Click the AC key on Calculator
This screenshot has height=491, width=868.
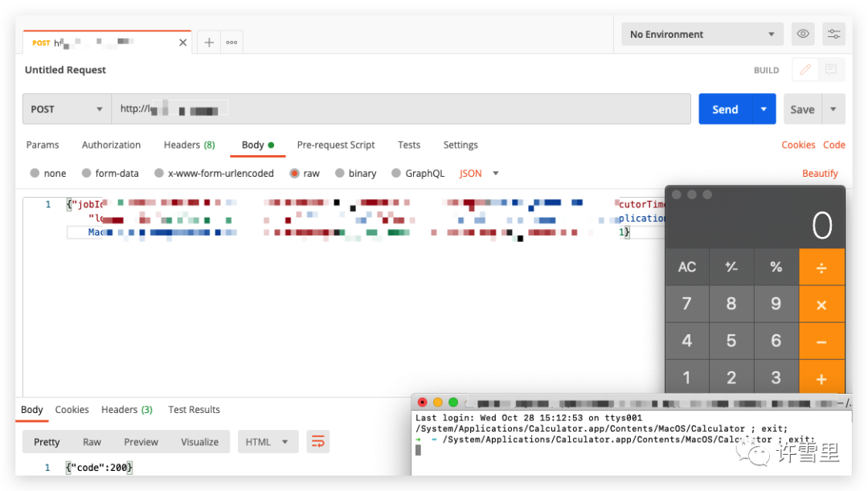[x=687, y=267]
